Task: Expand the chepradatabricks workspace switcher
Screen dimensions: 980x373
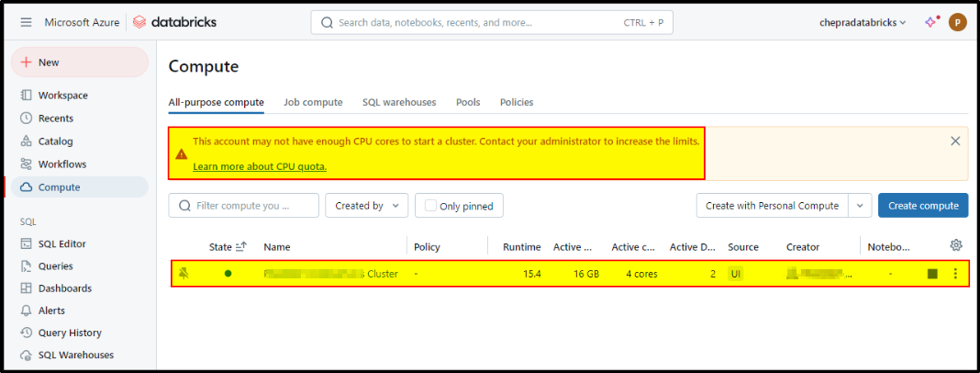Action: click(x=863, y=23)
